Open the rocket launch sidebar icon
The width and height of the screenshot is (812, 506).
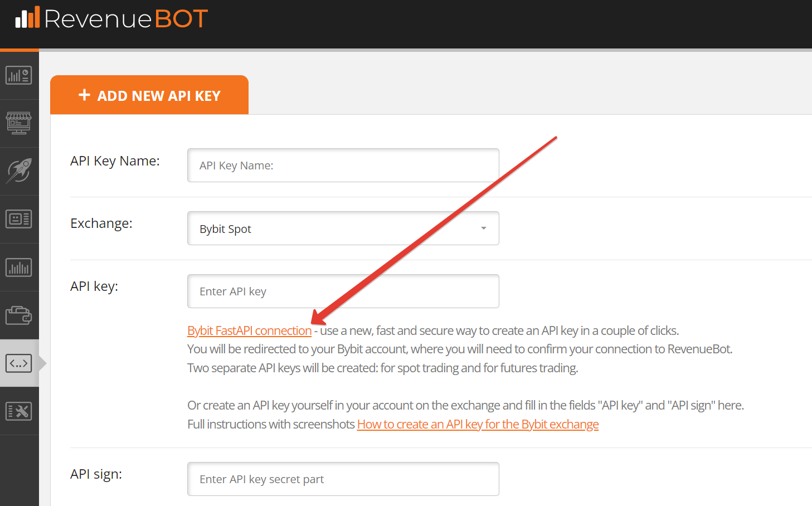pyautogui.click(x=19, y=171)
